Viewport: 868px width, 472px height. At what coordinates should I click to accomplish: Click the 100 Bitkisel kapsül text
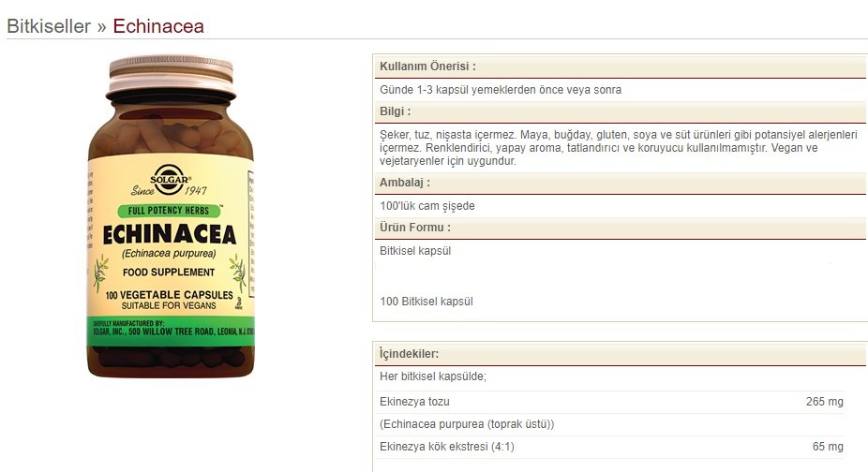[427, 302]
